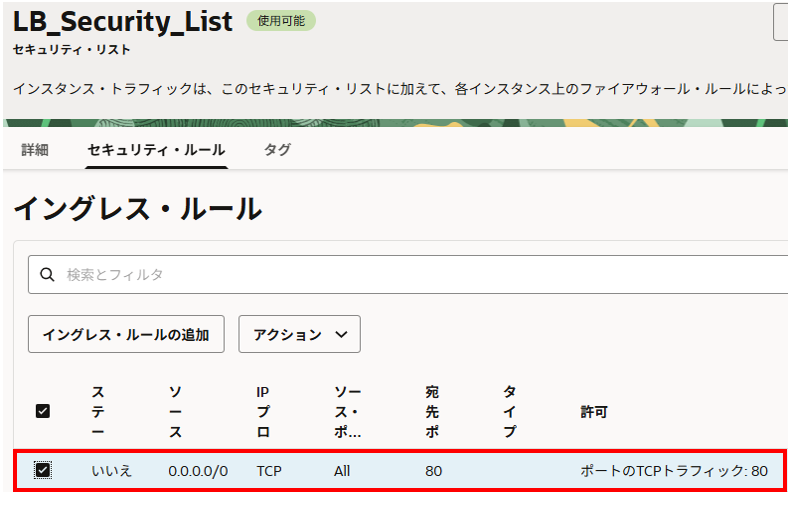Click the 宛先ポ column header
The height and width of the screenshot is (506, 791).
pos(432,411)
